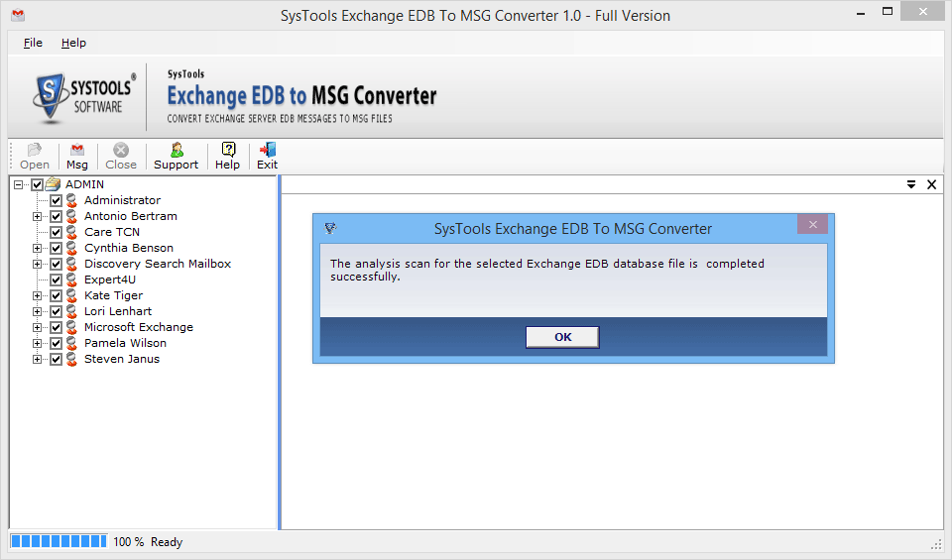Uncheck the Cynthia Benson checkbox
Screen dimensions: 952x560
coord(56,248)
